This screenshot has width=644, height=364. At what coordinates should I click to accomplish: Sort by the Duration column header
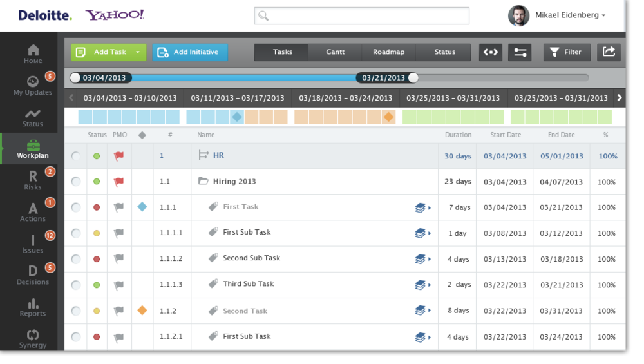coord(458,135)
